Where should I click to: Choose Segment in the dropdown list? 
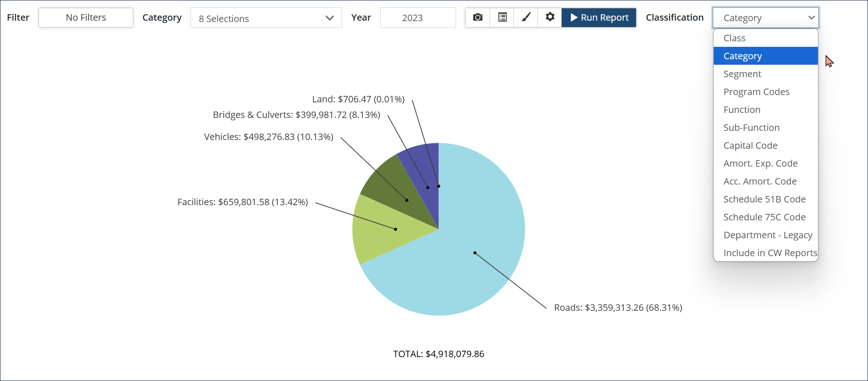tap(742, 74)
